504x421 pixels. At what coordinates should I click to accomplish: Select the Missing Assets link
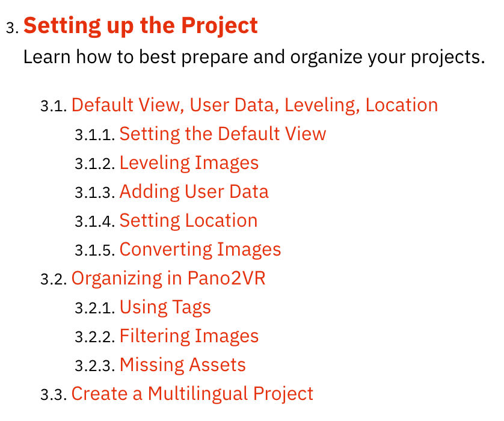coord(183,364)
